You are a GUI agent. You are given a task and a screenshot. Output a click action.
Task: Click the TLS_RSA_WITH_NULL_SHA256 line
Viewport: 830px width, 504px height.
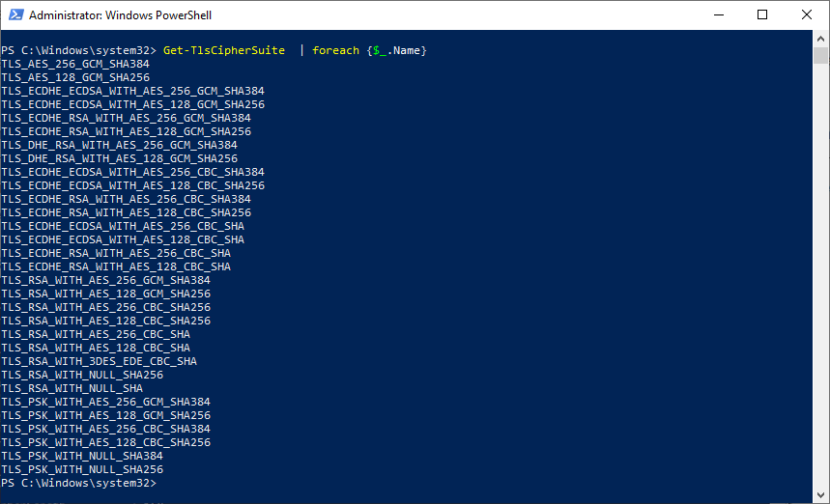pos(82,375)
